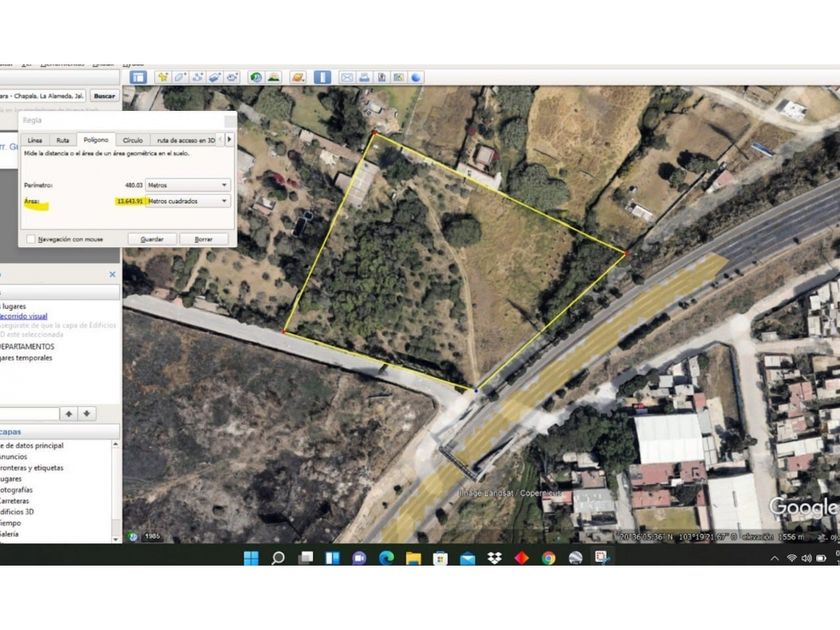This screenshot has width=840, height=630.
Task: Show sunlight across the landscape icon
Action: pyautogui.click(x=273, y=77)
